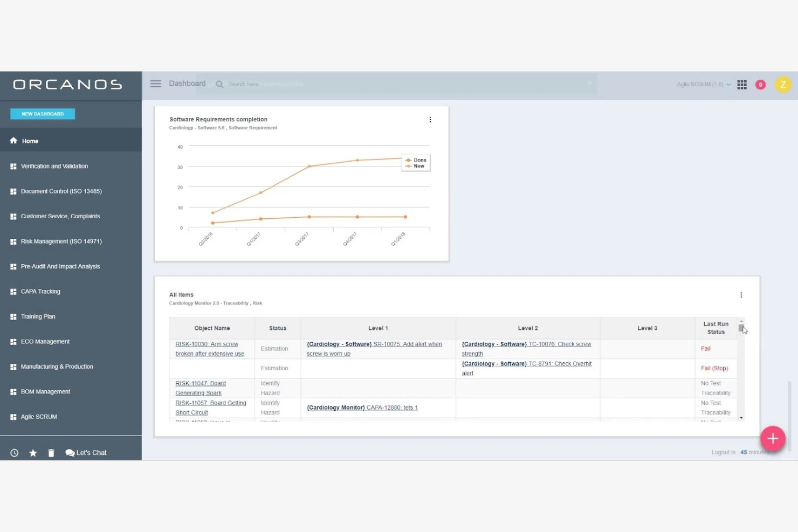Open options menu on All Items widget
The height and width of the screenshot is (532, 798).
(741, 295)
